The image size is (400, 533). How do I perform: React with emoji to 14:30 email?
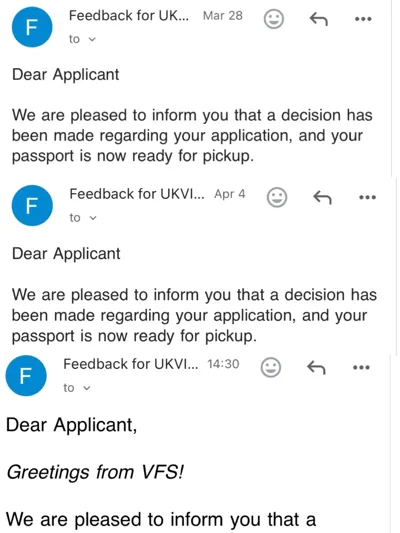(x=271, y=367)
